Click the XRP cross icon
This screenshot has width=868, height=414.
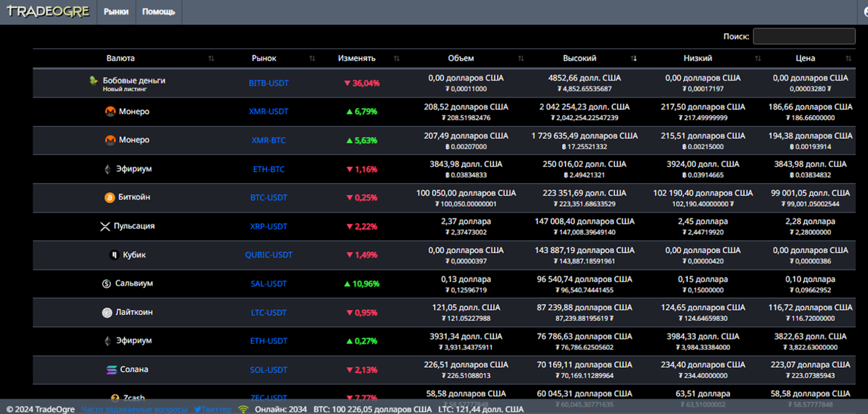(x=105, y=226)
